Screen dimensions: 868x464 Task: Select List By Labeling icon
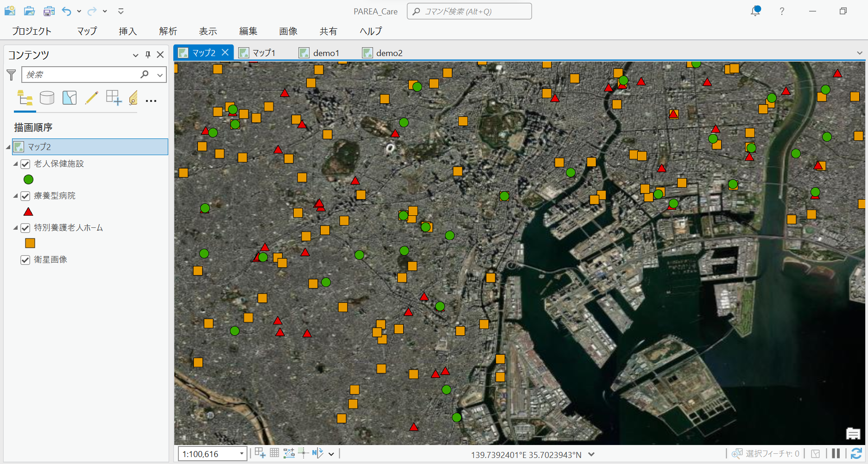pos(133,98)
